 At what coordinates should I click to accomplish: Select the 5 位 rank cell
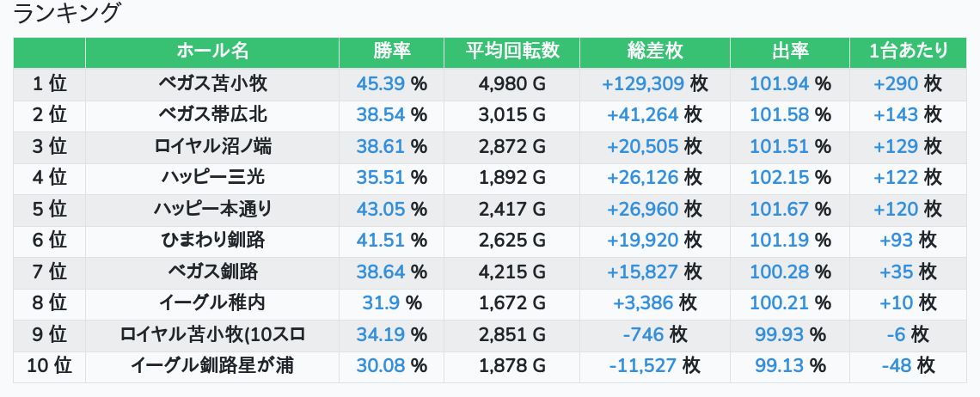[x=50, y=210]
